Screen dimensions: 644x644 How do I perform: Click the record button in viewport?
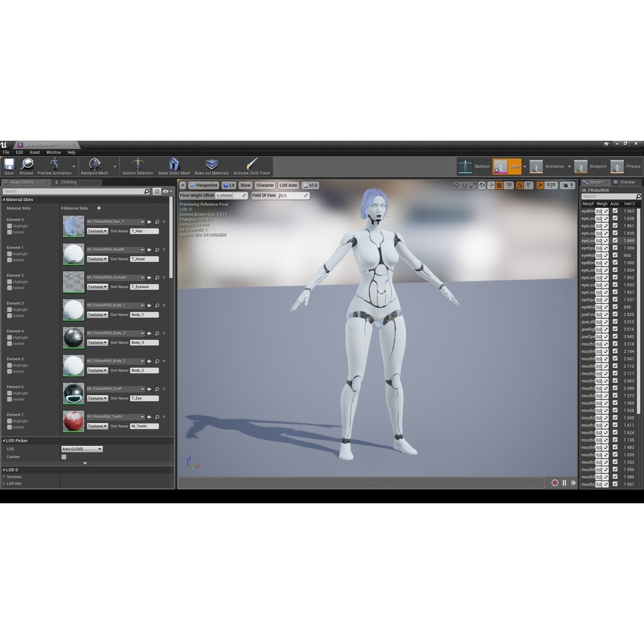[555, 483]
